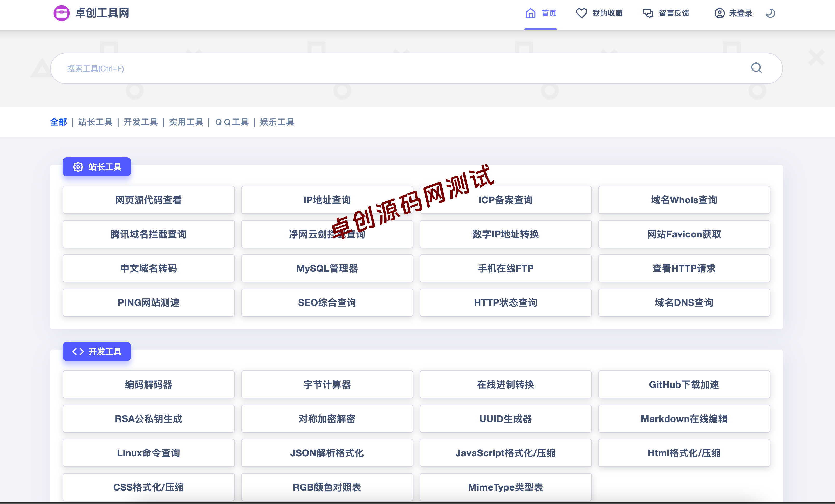
Task: Open the ICP备案查询 tool
Action: pos(506,200)
